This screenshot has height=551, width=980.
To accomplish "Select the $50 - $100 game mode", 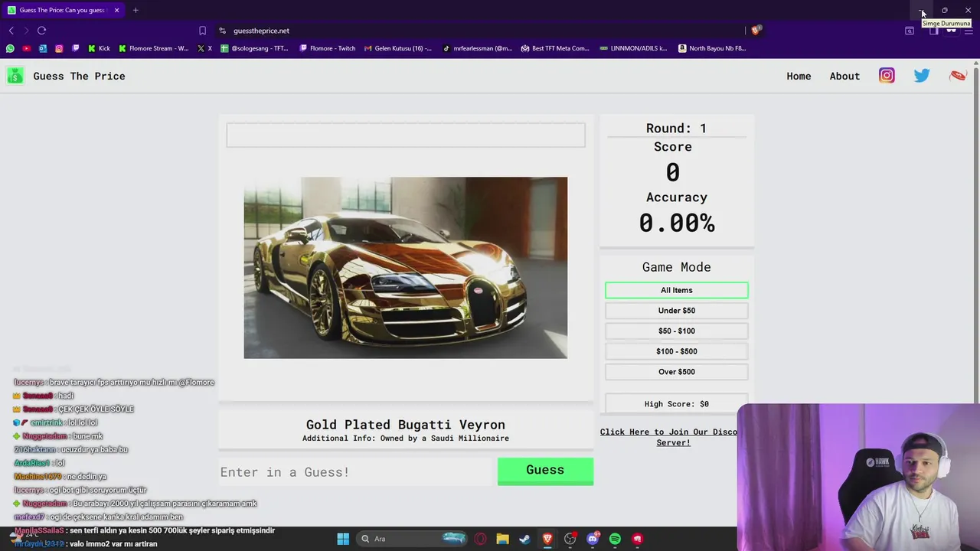I will point(677,331).
